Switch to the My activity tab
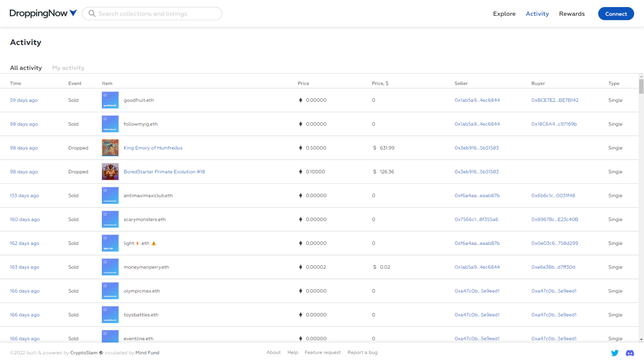 (68, 68)
